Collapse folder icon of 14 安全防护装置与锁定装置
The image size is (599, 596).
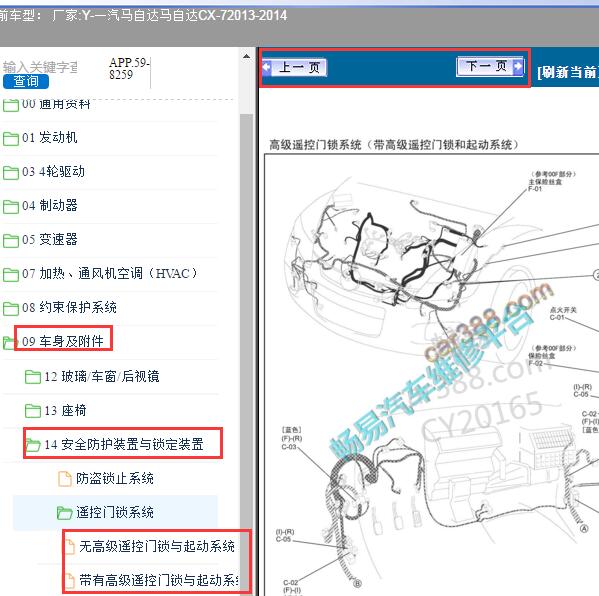coord(33,445)
